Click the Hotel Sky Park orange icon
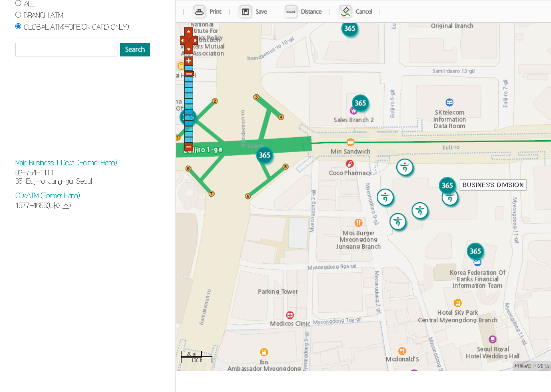The height and width of the screenshot is (392, 551). tap(458, 303)
